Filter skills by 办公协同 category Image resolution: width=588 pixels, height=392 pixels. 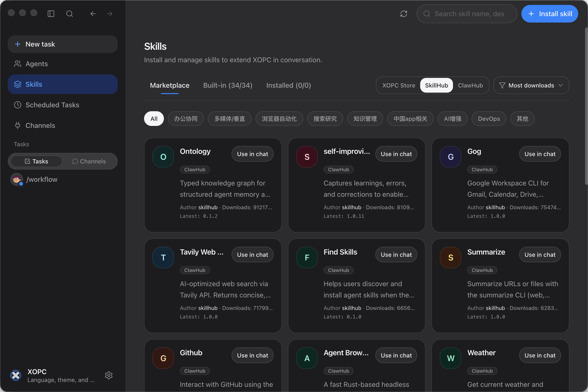186,119
